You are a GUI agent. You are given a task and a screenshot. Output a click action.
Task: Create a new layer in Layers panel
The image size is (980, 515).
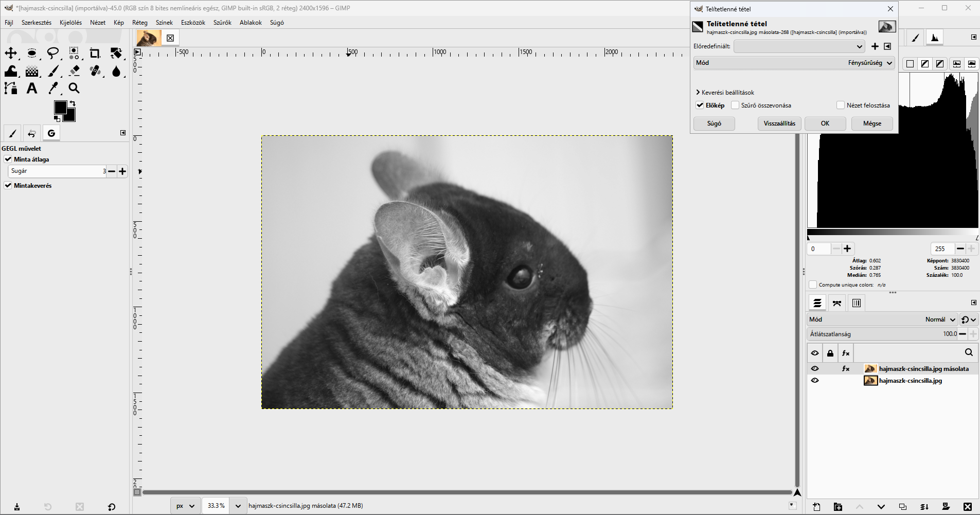[x=816, y=507]
